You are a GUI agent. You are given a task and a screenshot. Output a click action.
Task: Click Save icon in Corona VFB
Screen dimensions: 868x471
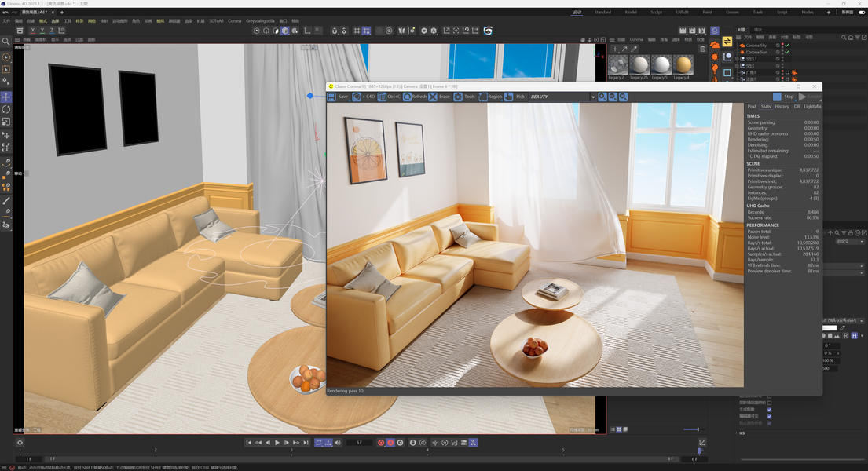[x=331, y=97]
